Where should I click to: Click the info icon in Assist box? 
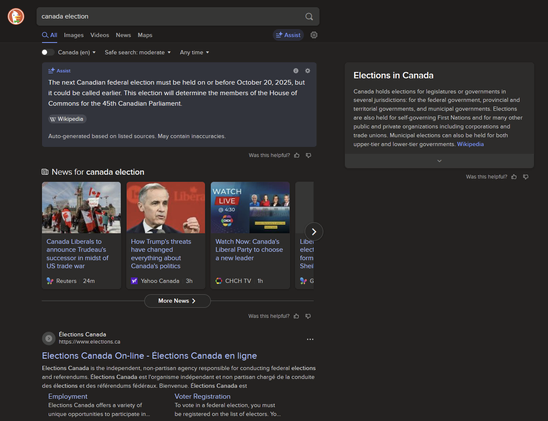tap(296, 71)
